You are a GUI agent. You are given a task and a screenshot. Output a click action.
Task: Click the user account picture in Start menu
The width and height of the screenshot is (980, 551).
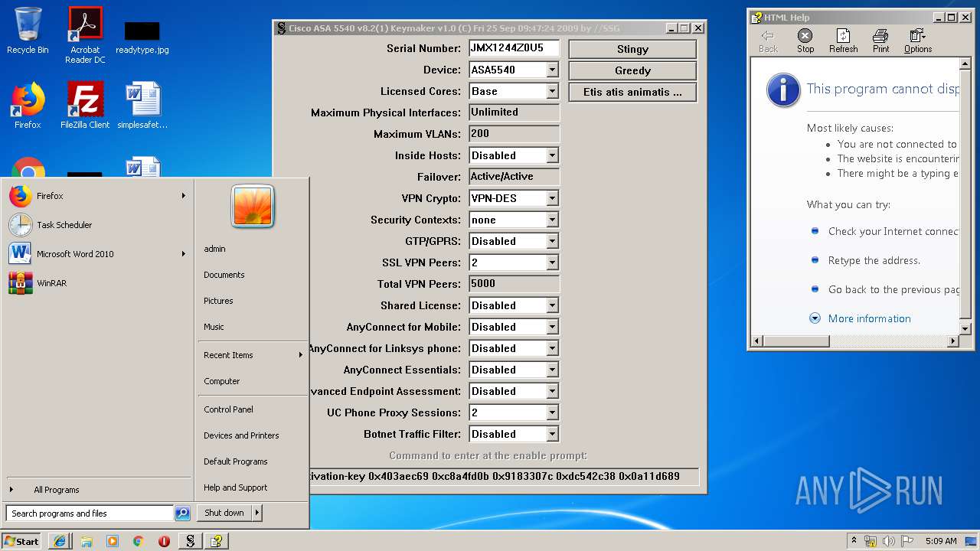pyautogui.click(x=253, y=207)
